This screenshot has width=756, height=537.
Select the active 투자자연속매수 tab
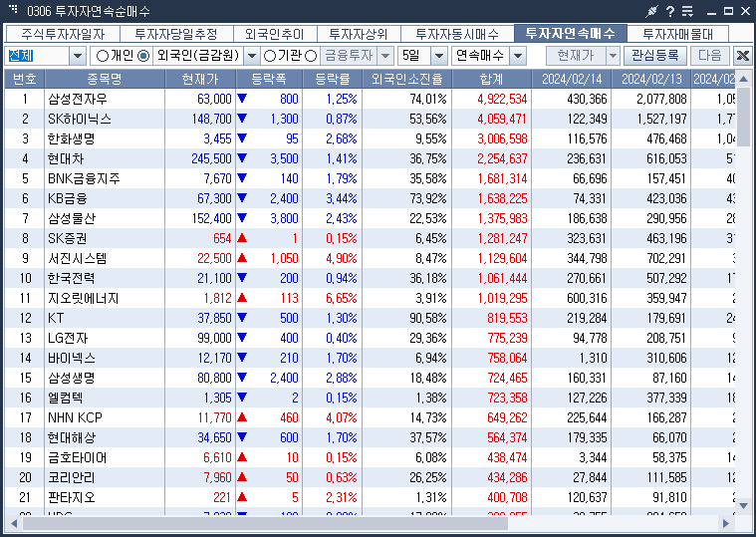571,33
